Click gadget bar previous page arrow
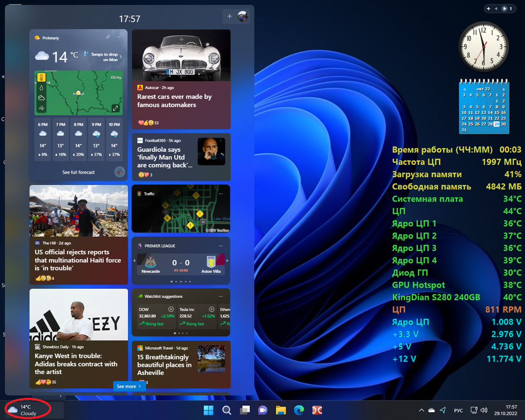Screen dimensions: 525x420 (x=496, y=9)
